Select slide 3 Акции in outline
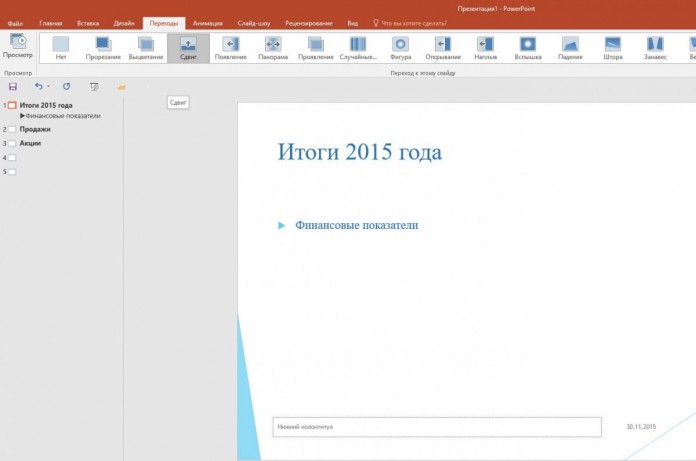696x461 pixels. 31,143
